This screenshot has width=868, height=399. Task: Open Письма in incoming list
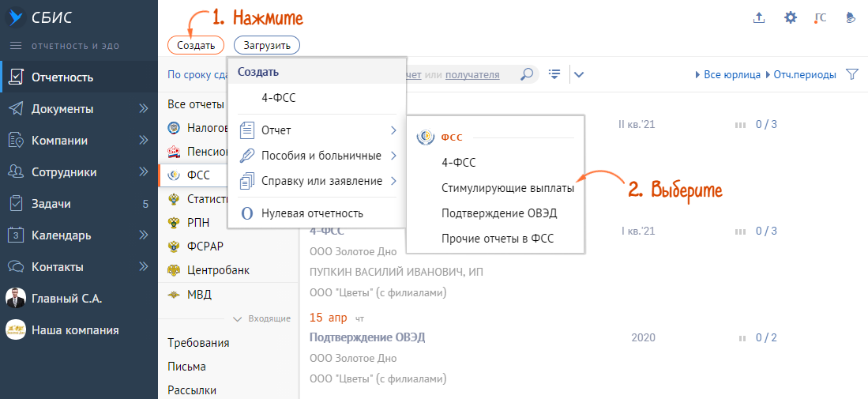(186, 367)
